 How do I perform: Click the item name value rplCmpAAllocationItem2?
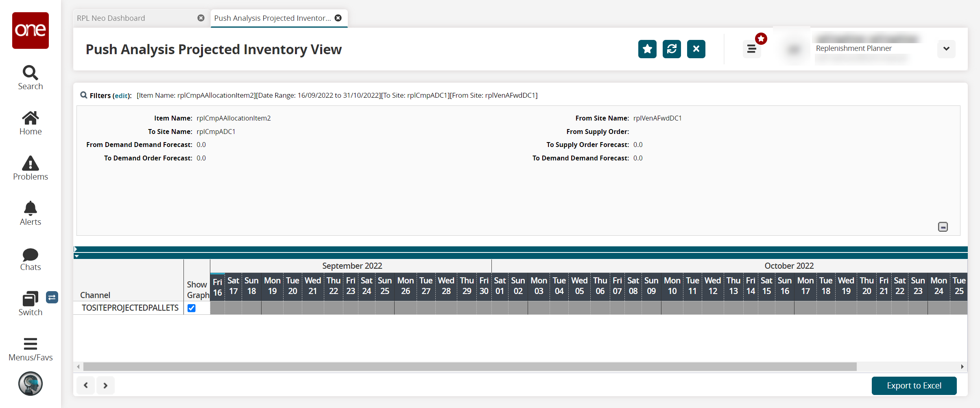[234, 118]
